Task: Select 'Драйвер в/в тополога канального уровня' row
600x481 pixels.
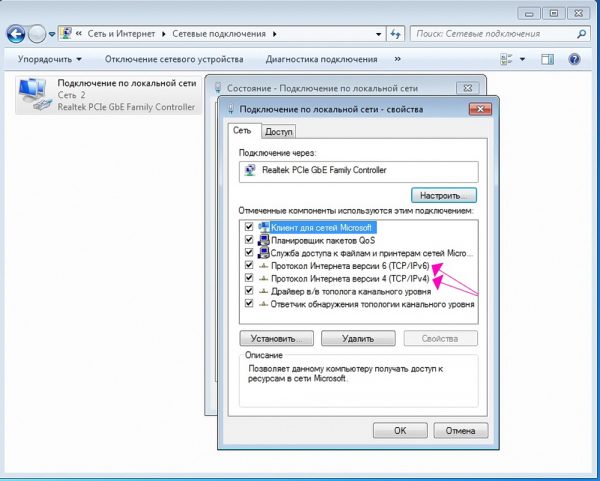Action: click(x=351, y=292)
